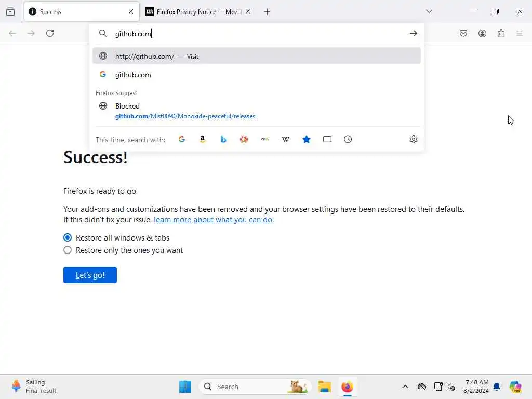The height and width of the screenshot is (399, 532).
Task: Open the clock showing 7:48 AM
Action: [476, 387]
